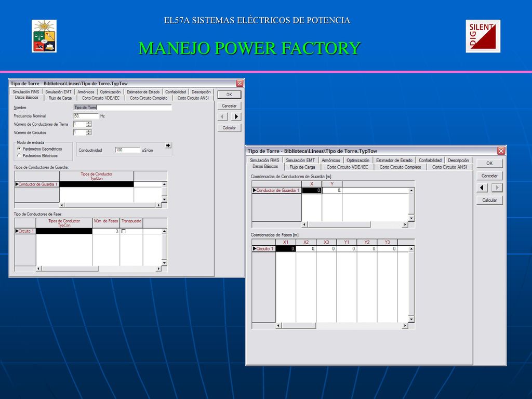Click Núm. de Fases cell showing 3
The width and height of the screenshot is (532, 399).
[106, 231]
